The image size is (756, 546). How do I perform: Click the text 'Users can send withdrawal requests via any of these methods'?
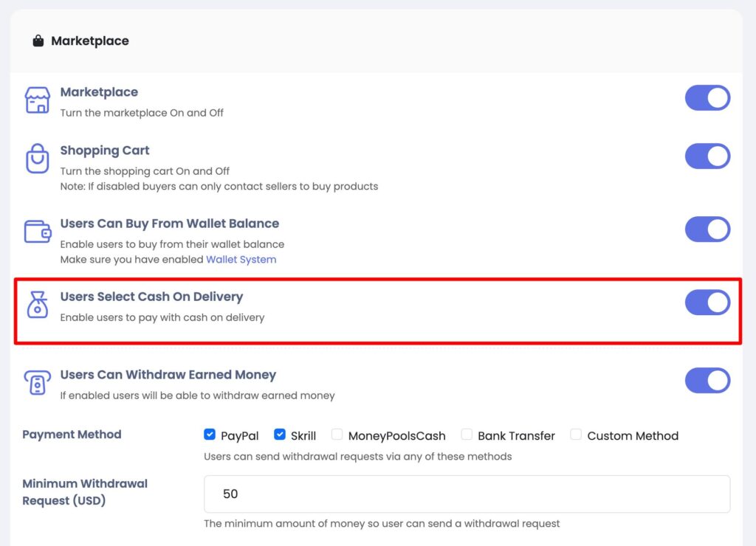coord(358,457)
